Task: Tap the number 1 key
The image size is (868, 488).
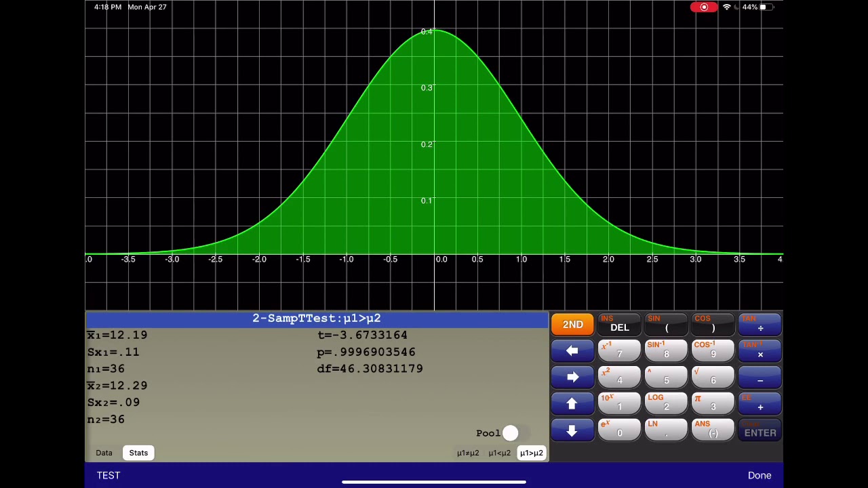Action: point(619,404)
